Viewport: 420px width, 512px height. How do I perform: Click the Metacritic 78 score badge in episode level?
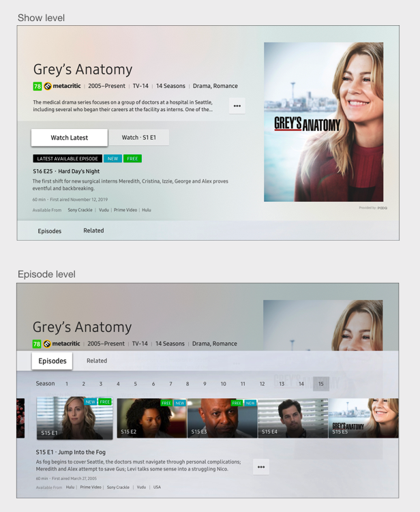(x=37, y=344)
